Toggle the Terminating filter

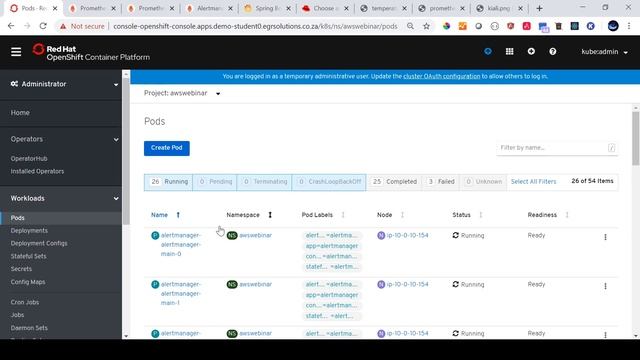pyautogui.click(x=264, y=182)
